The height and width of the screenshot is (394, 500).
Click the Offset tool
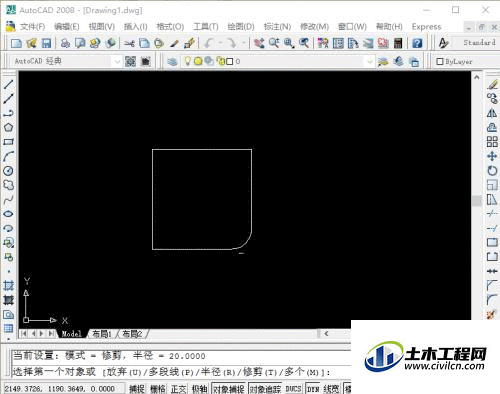click(492, 127)
